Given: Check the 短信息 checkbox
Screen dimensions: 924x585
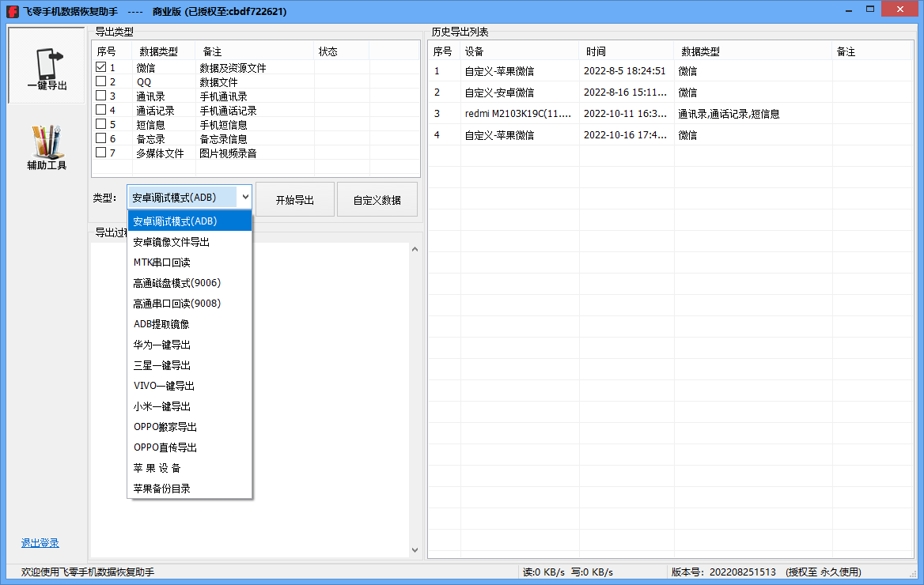Looking at the screenshot, I should [99, 124].
